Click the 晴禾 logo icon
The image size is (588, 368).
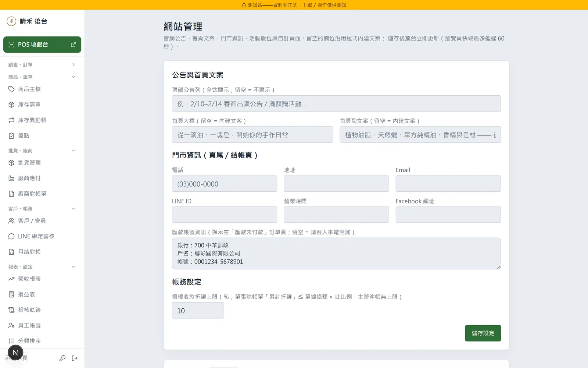pos(11,21)
